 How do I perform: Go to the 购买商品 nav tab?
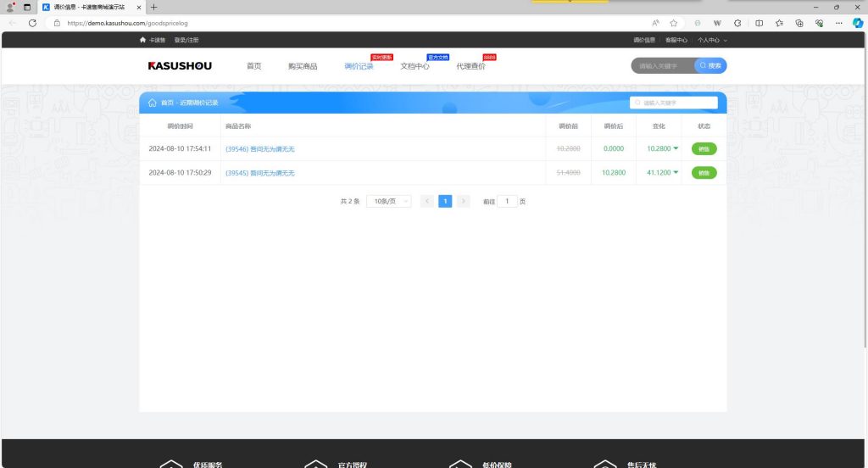pyautogui.click(x=303, y=66)
